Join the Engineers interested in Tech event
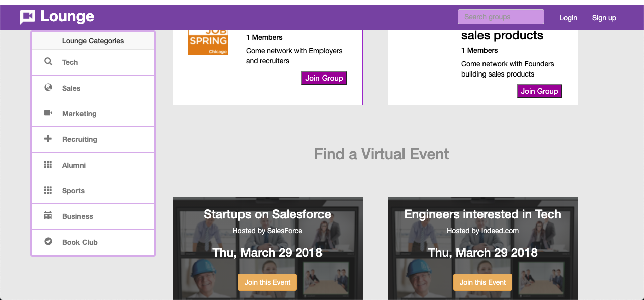The height and width of the screenshot is (300, 644). tap(482, 282)
